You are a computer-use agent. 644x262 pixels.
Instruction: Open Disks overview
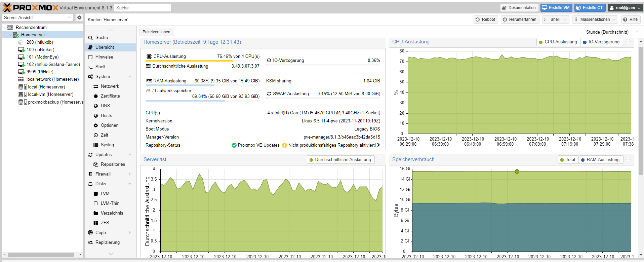click(100, 184)
